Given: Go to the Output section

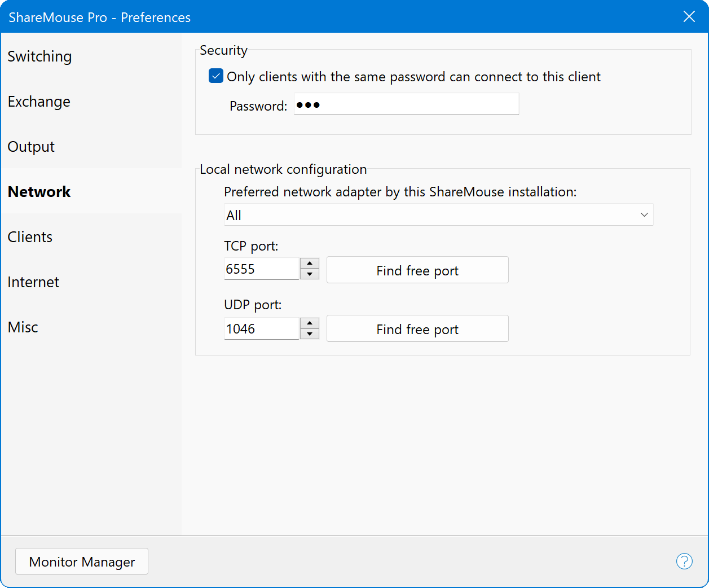Looking at the screenshot, I should point(91,147).
